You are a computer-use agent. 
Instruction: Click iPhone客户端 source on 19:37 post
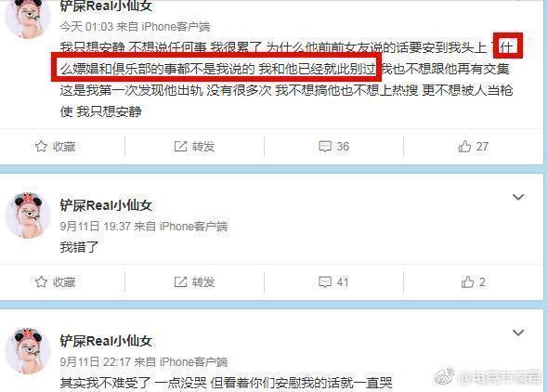tap(193, 226)
